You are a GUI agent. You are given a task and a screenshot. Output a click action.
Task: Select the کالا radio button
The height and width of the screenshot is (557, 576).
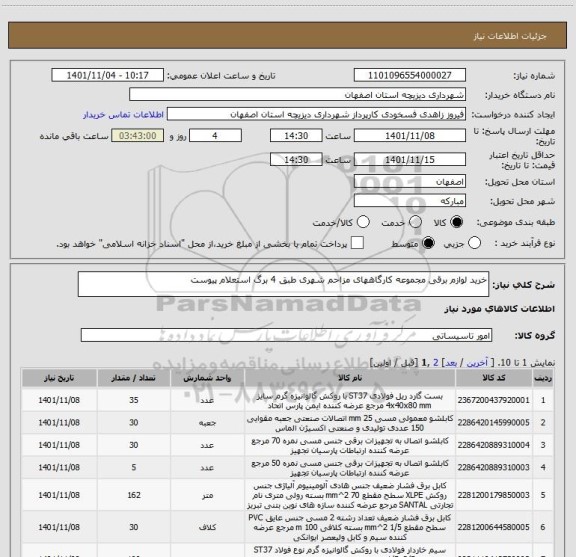tap(457, 222)
